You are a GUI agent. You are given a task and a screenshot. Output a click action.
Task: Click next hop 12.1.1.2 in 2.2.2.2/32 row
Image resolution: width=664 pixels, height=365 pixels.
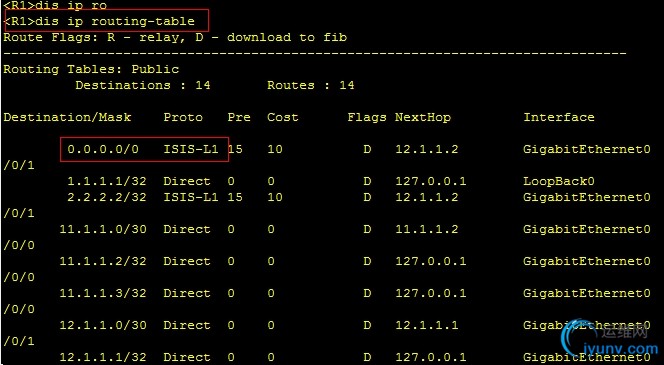(x=427, y=197)
